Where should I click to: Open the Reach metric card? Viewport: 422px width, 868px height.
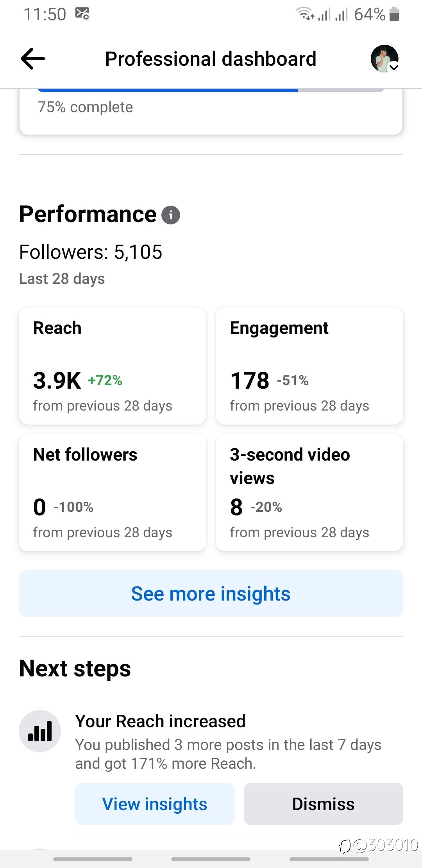point(113,366)
